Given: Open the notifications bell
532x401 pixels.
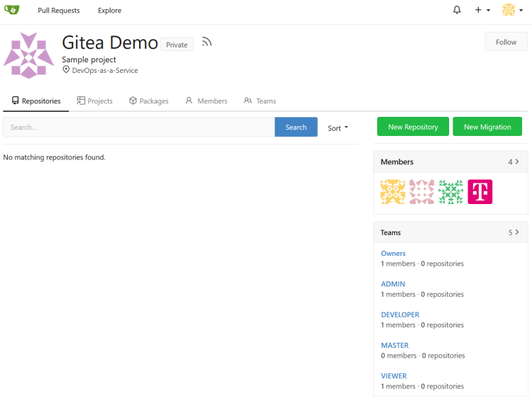Looking at the screenshot, I should click(457, 10).
